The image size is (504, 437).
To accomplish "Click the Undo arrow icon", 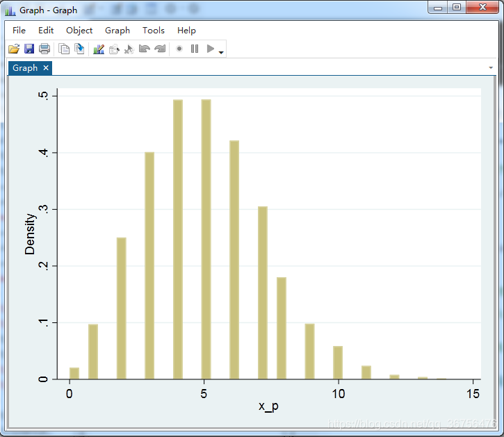I will [145, 49].
